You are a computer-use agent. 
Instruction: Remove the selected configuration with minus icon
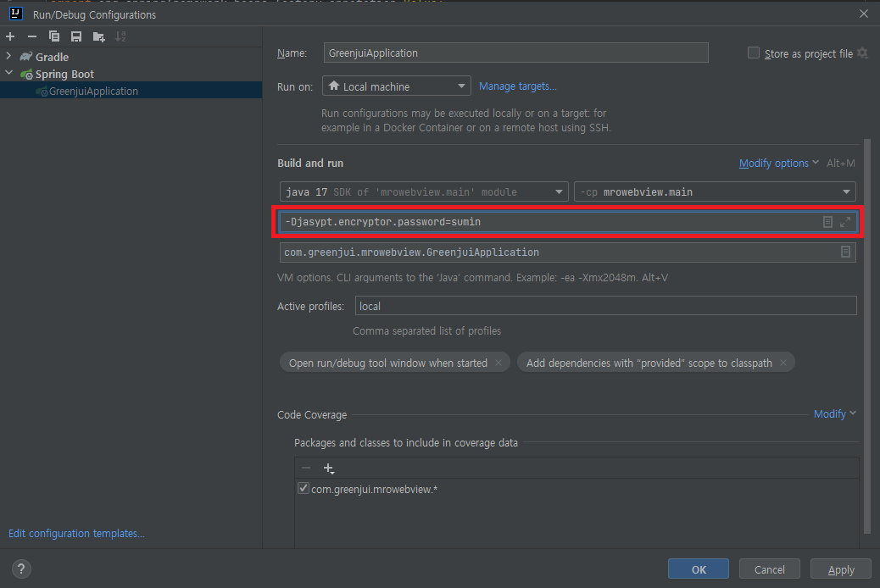coord(32,36)
